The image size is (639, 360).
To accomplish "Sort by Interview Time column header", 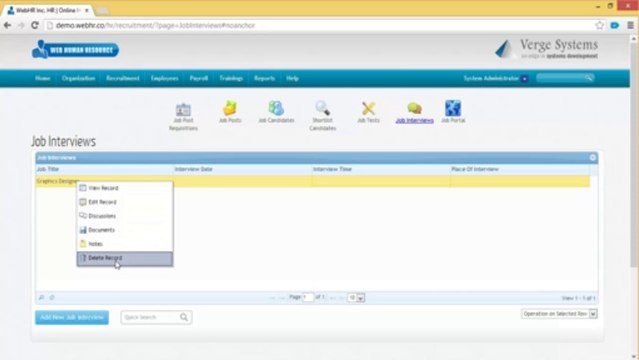I will (x=380, y=169).
